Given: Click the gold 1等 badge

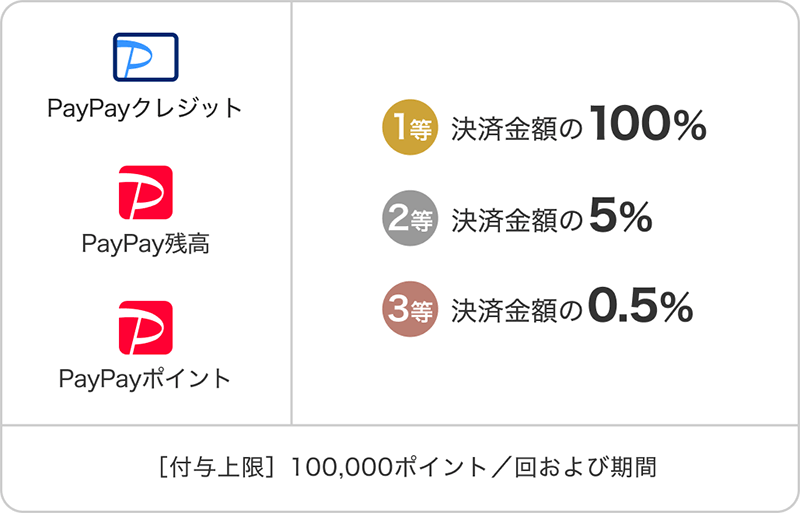Looking at the screenshot, I should [x=410, y=127].
